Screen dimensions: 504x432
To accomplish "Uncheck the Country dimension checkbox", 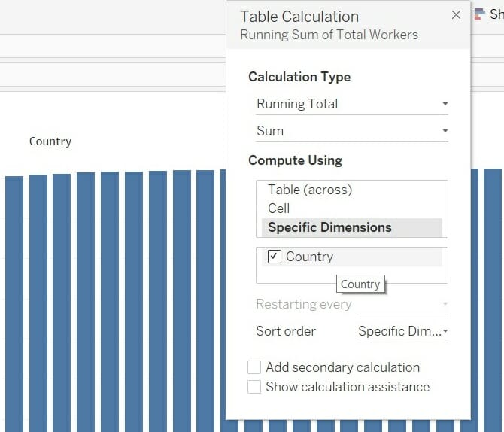I will coord(275,257).
